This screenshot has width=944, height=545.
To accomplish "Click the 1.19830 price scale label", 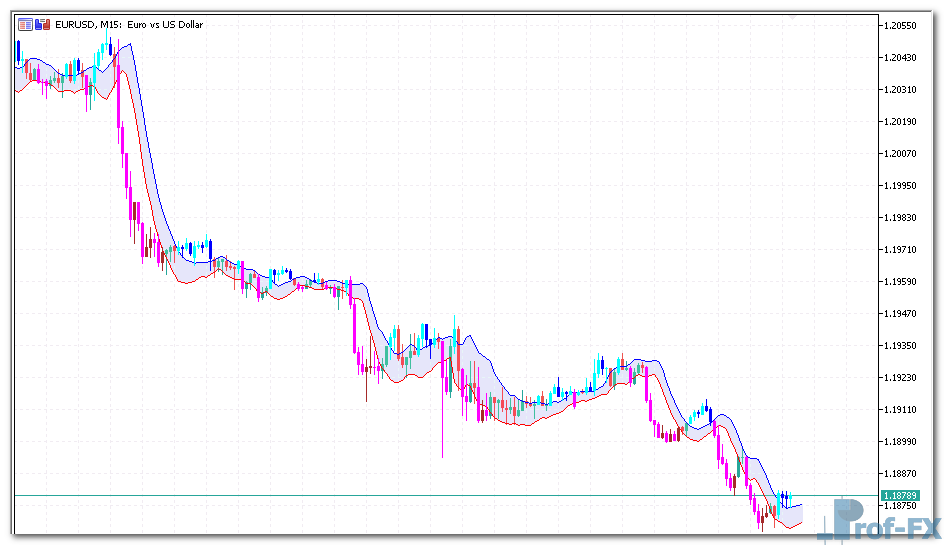I will click(x=900, y=217).
